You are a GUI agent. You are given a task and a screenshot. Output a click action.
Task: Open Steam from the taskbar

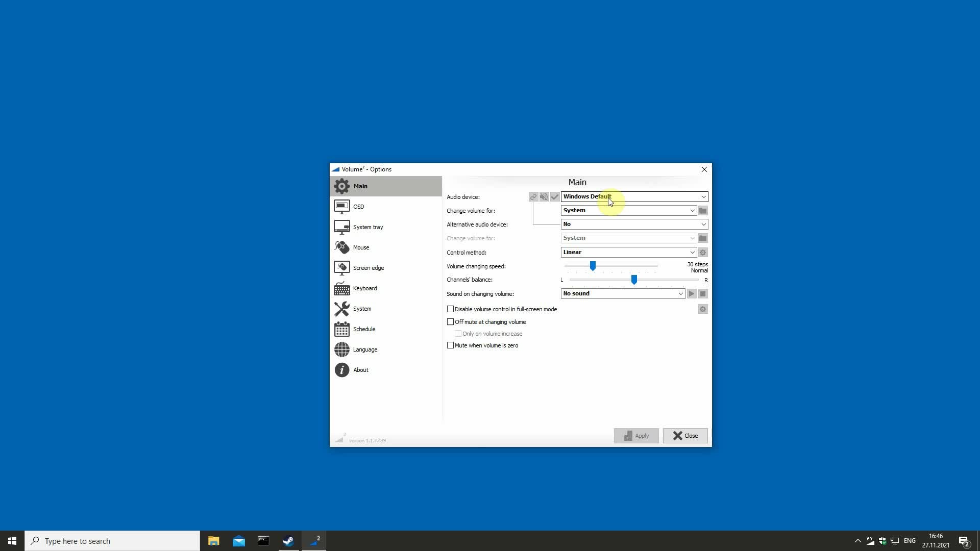click(x=288, y=541)
